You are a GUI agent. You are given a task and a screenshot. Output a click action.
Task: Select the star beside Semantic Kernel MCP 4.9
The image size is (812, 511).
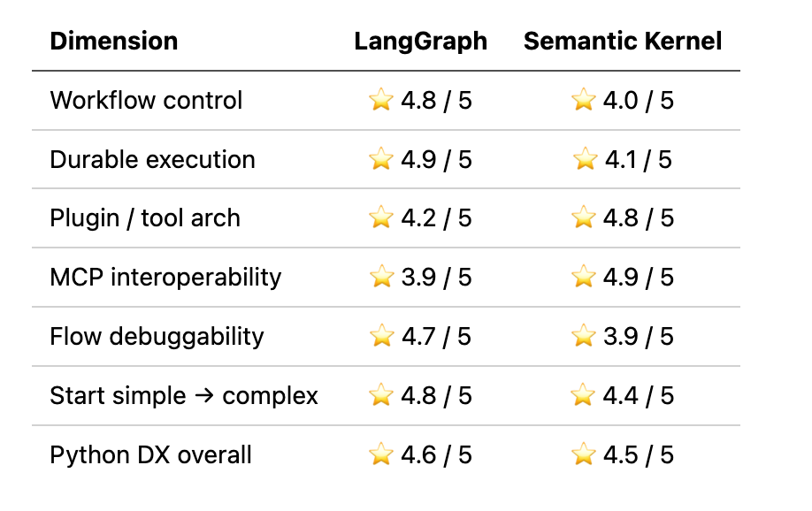[x=583, y=276]
